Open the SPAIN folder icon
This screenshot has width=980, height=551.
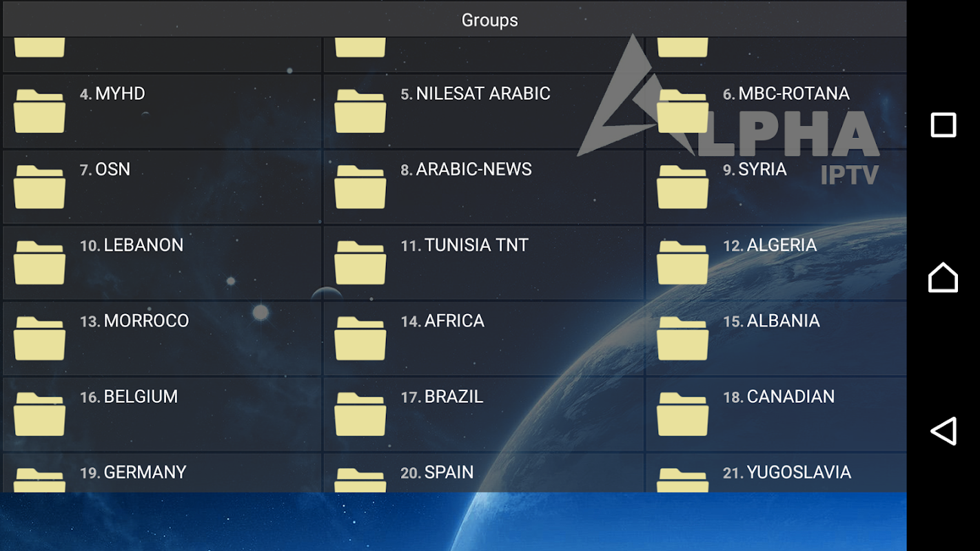pyautogui.click(x=360, y=480)
